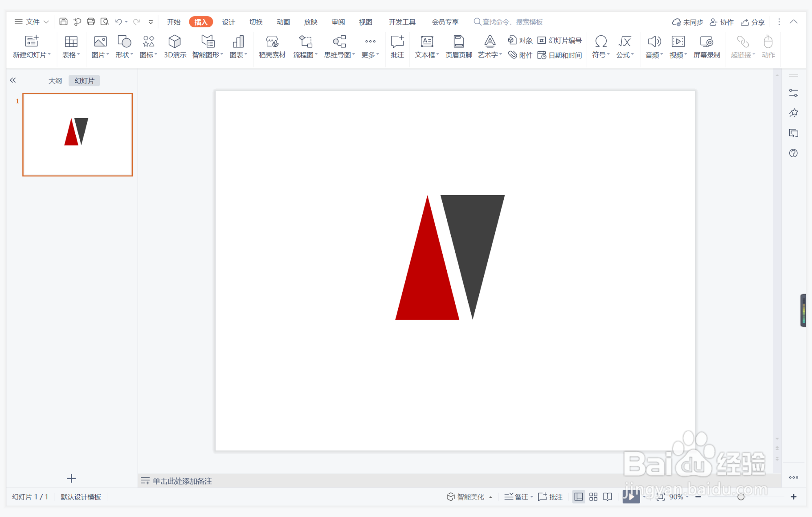Image resolution: width=812 pixels, height=517 pixels.
Task: Open the 稻壳素材 materials library
Action: click(x=272, y=46)
